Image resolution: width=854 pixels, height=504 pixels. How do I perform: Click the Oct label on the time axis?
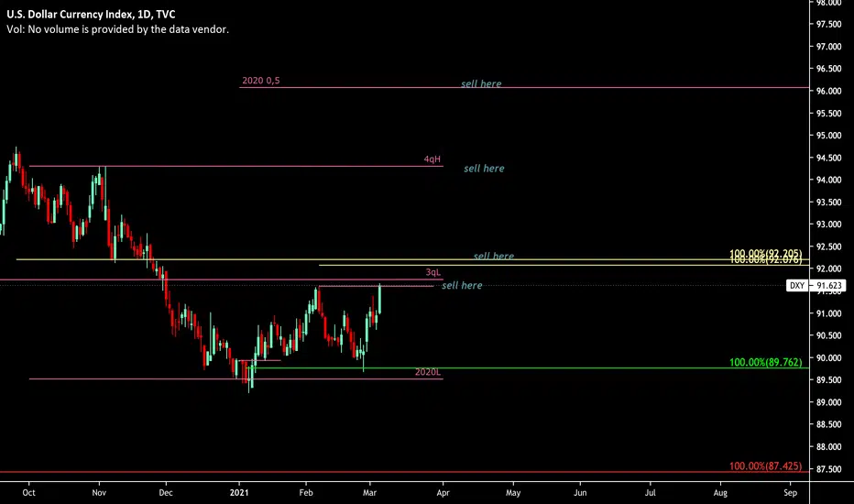coord(29,493)
